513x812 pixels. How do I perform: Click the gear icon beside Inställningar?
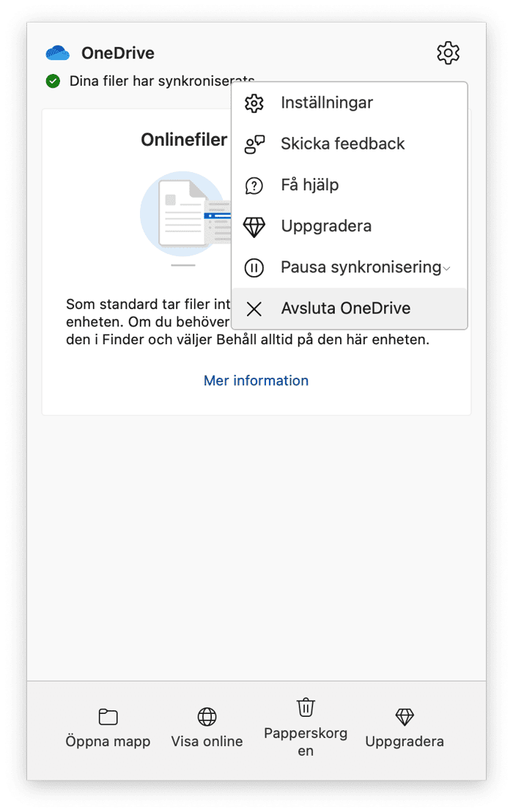pos(254,103)
